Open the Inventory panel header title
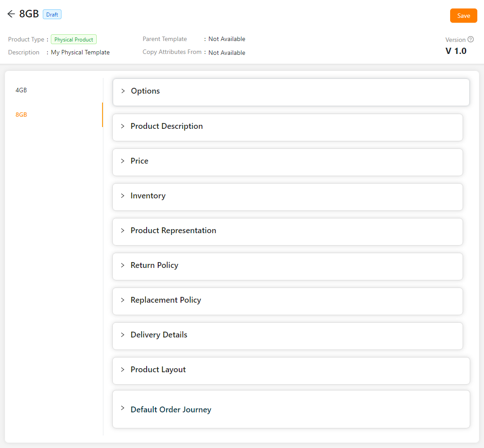Viewport: 484px width, 448px height. [148, 196]
